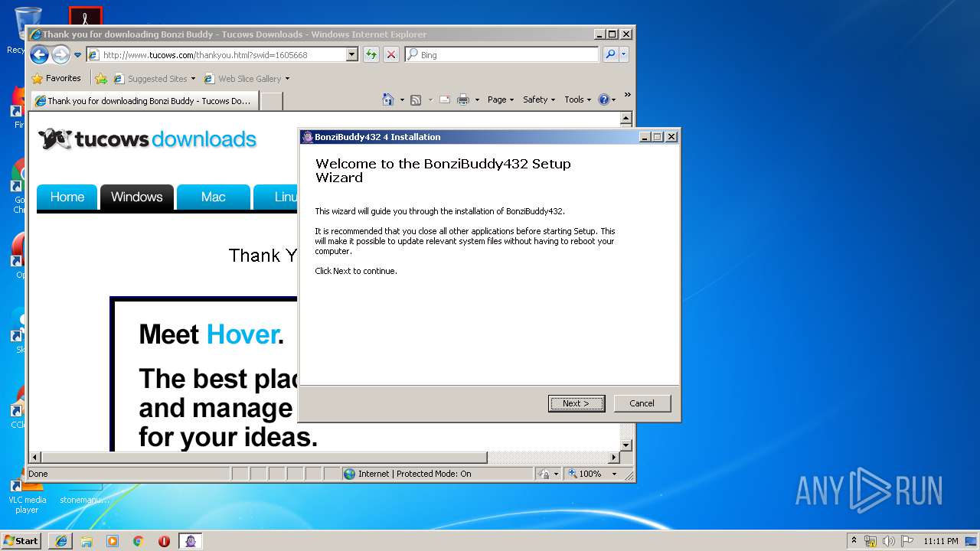Open Windows Media Player taskbar icon

pos(113,540)
